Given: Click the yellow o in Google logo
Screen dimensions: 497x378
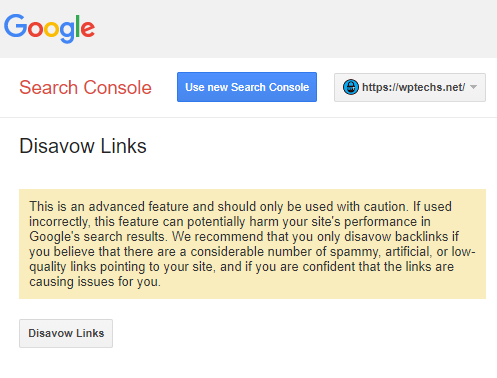Looking at the screenshot, I should pyautogui.click(x=51, y=29).
